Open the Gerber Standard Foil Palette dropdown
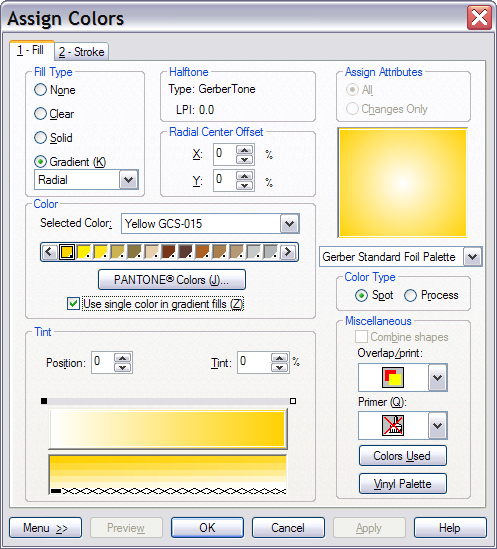The height and width of the screenshot is (549, 497). 472,257
